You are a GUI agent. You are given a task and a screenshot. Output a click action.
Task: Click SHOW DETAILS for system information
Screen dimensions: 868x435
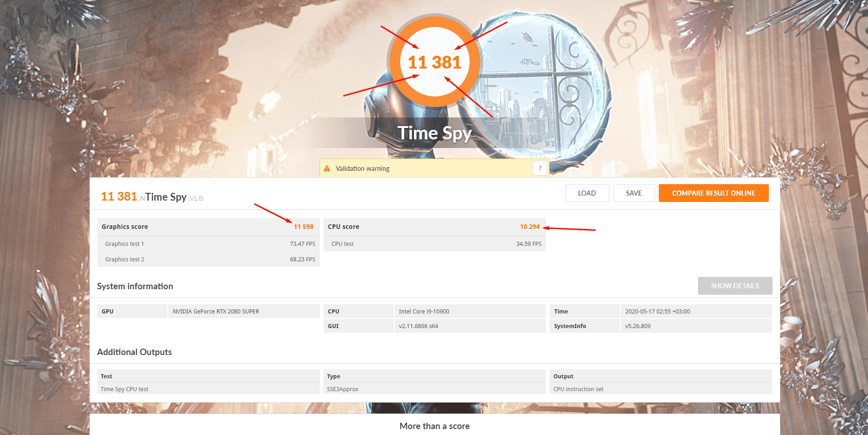(735, 286)
